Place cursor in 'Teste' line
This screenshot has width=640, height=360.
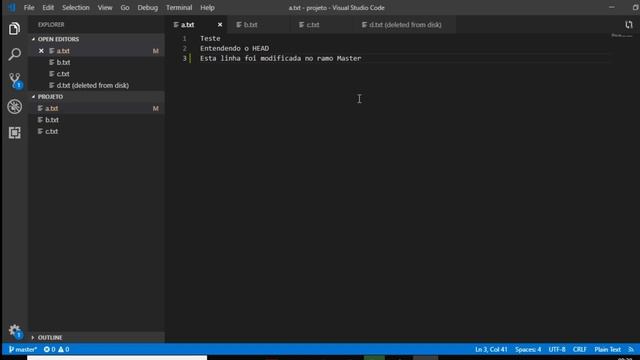(210, 38)
